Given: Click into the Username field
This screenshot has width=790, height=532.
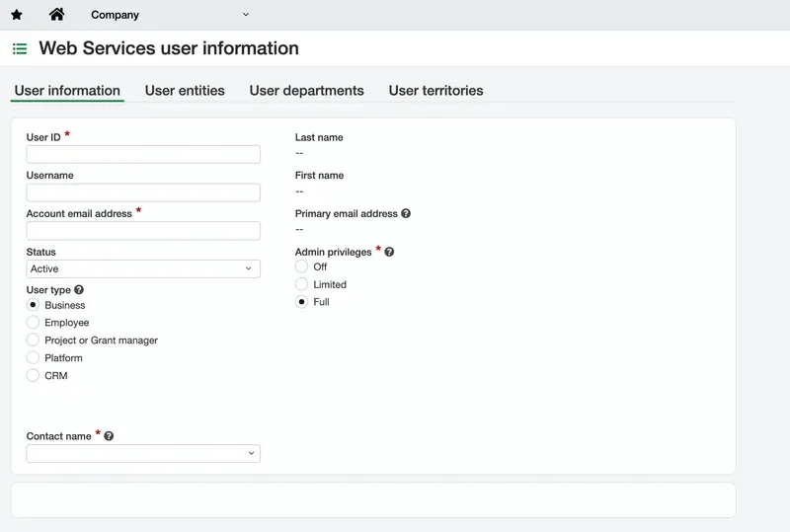Looking at the screenshot, I should [x=143, y=192].
